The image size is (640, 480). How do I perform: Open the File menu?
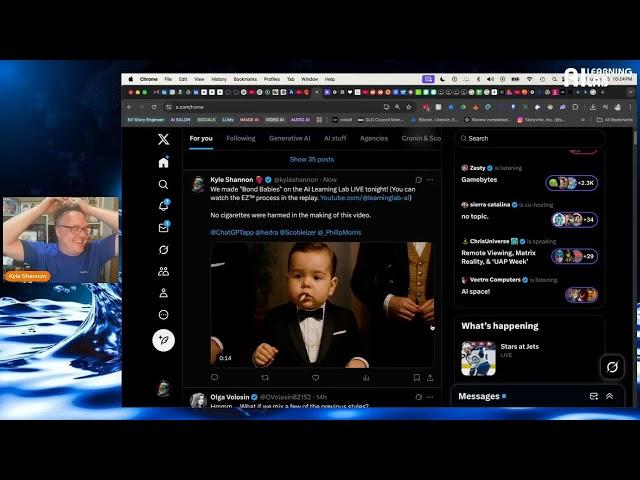(x=168, y=79)
